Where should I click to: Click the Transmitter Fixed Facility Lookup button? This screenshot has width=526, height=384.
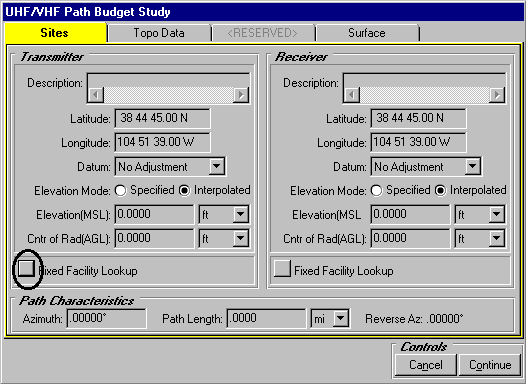click(x=26, y=269)
